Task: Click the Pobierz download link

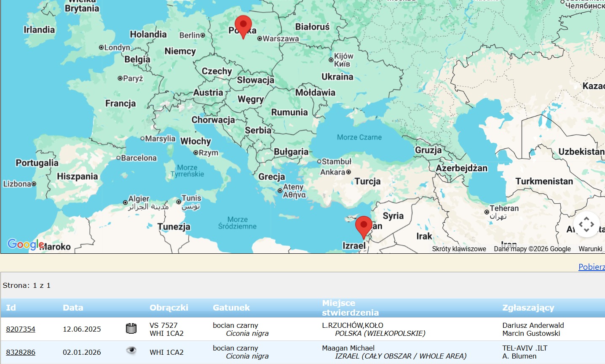Action: tap(591, 267)
